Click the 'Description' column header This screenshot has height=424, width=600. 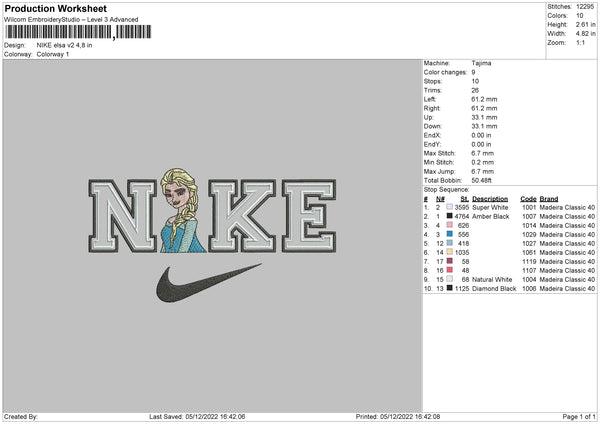[490, 199]
